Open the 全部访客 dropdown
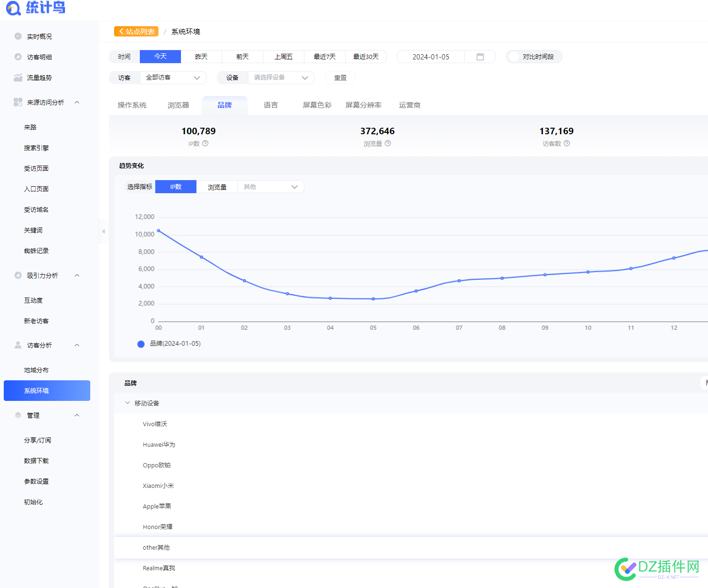This screenshot has width=708, height=588. (173, 78)
